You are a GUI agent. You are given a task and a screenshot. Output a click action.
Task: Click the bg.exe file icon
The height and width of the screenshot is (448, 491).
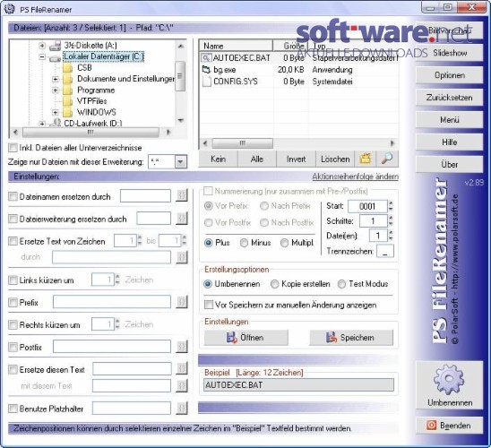206,70
